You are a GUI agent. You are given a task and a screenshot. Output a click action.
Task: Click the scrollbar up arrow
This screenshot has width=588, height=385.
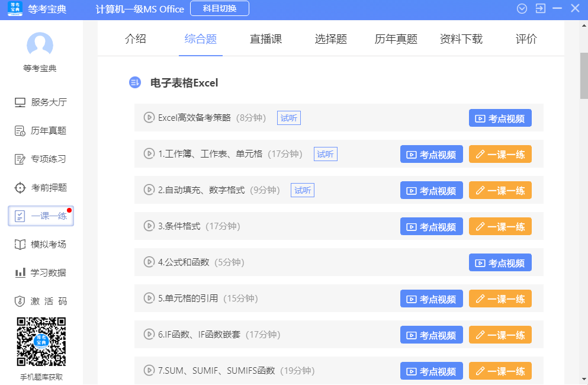[584, 25]
